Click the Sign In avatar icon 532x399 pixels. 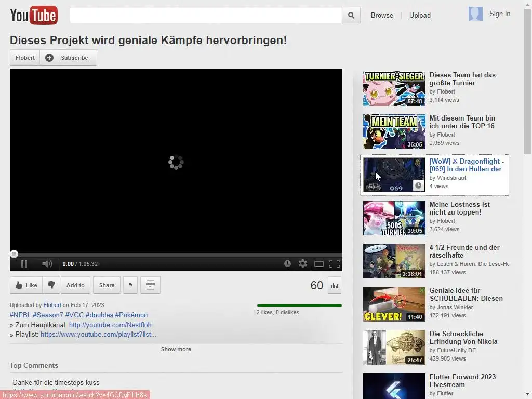pos(475,14)
